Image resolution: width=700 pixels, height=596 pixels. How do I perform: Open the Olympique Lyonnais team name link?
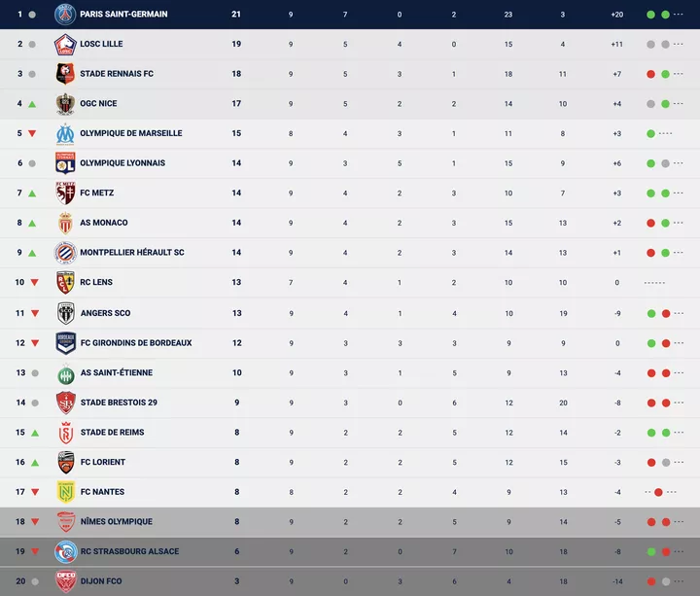click(x=122, y=163)
